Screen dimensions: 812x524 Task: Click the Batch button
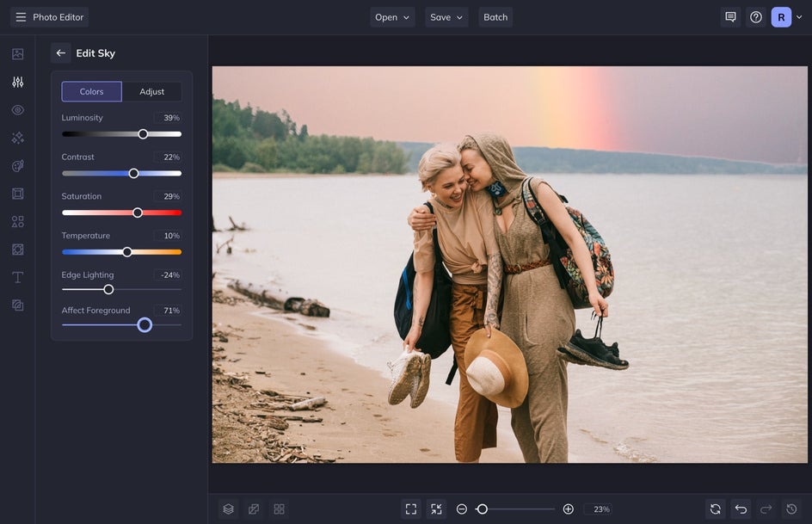pos(495,17)
